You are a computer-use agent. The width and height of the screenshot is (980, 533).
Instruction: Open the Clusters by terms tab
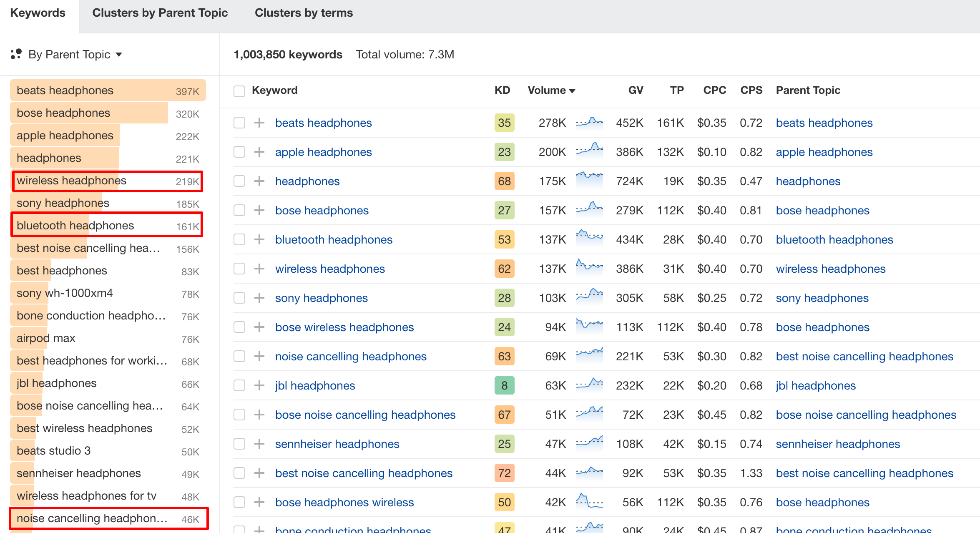304,13
